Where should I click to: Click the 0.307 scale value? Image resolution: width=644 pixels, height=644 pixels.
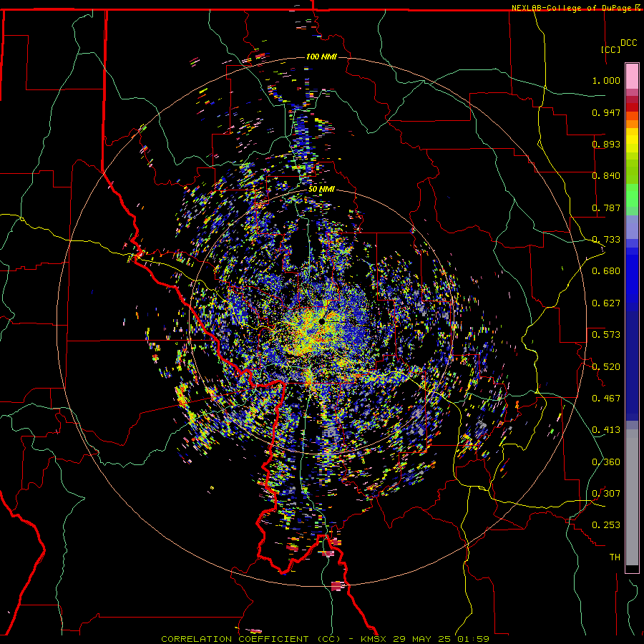pos(606,494)
